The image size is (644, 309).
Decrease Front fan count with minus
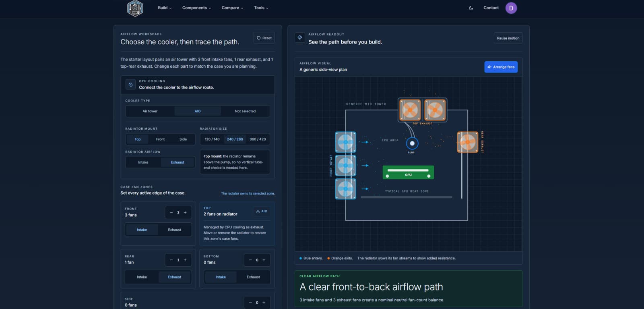[171, 213]
